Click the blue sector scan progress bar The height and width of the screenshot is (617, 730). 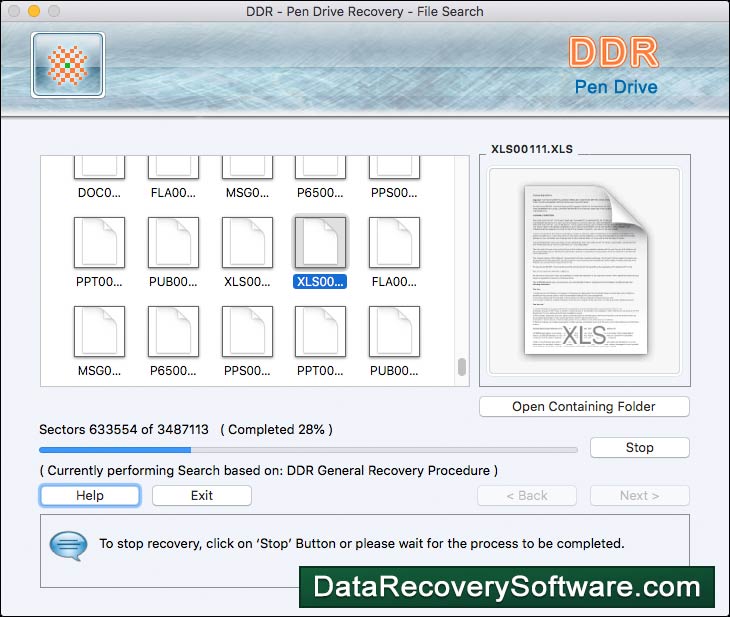tap(308, 450)
